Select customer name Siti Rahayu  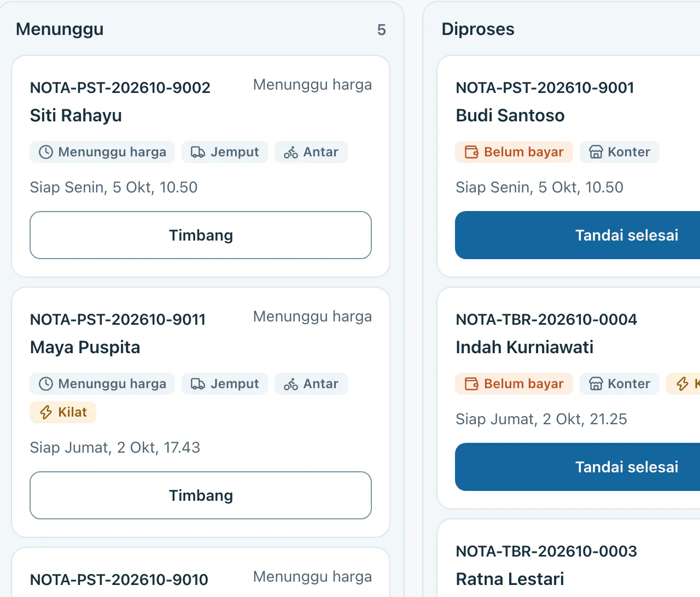[76, 115]
